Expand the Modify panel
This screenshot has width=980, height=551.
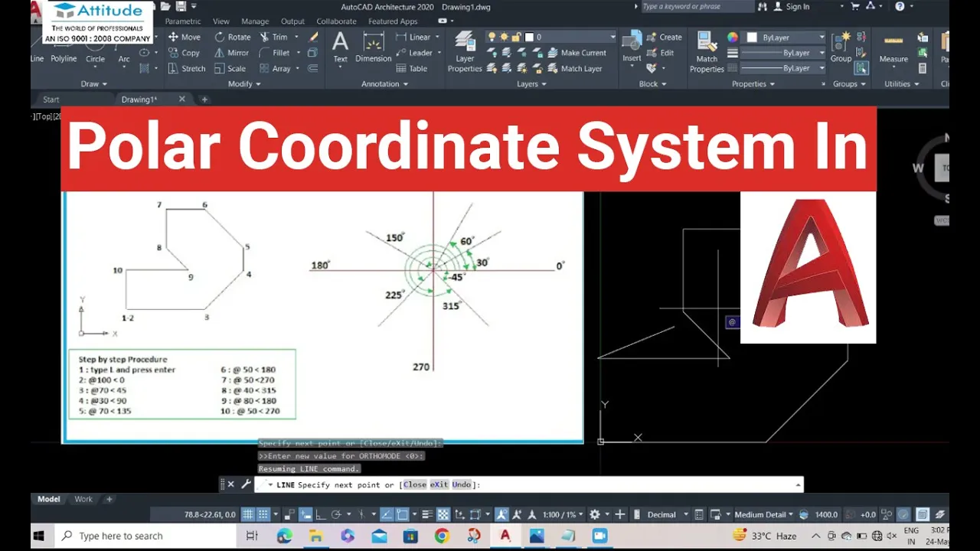point(244,84)
